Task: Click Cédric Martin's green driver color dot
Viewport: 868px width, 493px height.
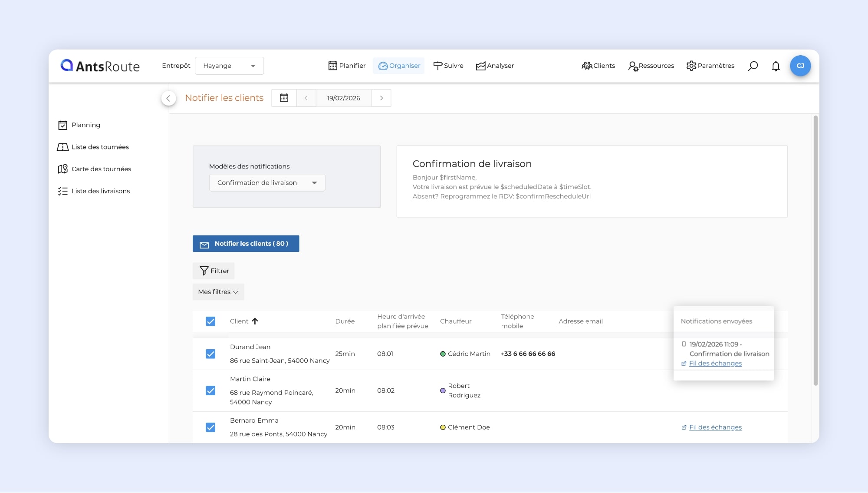Action: pos(443,354)
